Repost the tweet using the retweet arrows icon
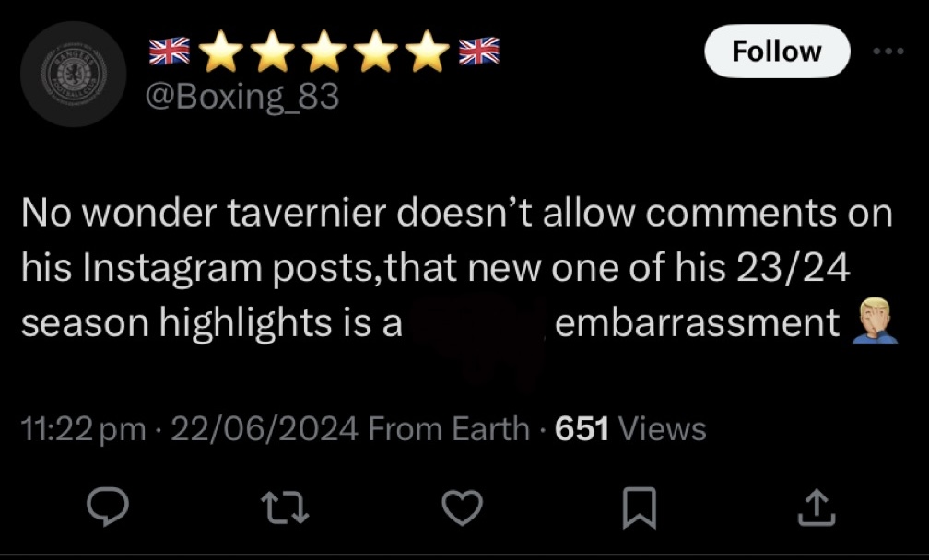 285,508
